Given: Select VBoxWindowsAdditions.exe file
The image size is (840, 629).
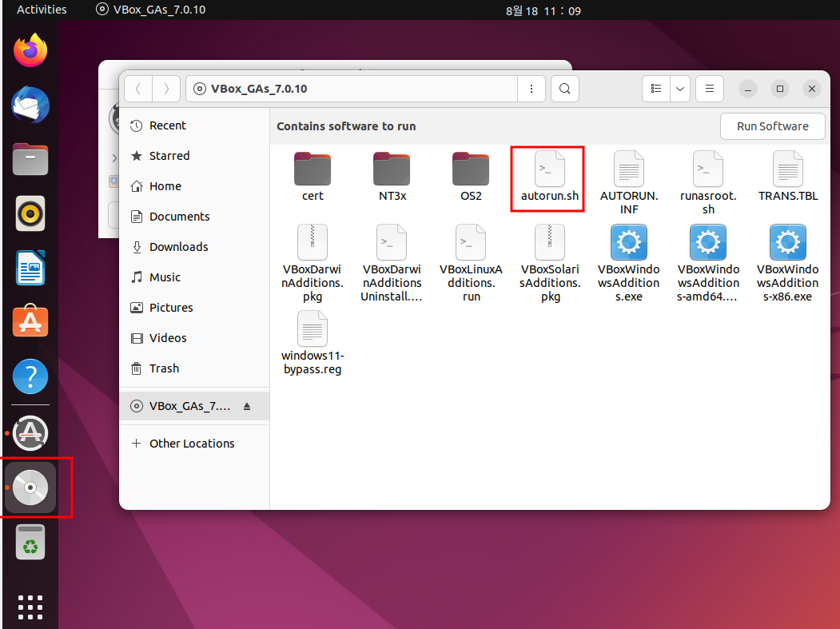Looking at the screenshot, I should 629,264.
